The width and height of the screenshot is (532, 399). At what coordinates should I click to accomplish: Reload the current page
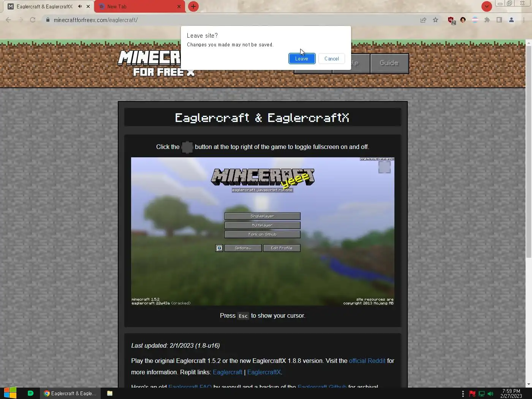33,20
